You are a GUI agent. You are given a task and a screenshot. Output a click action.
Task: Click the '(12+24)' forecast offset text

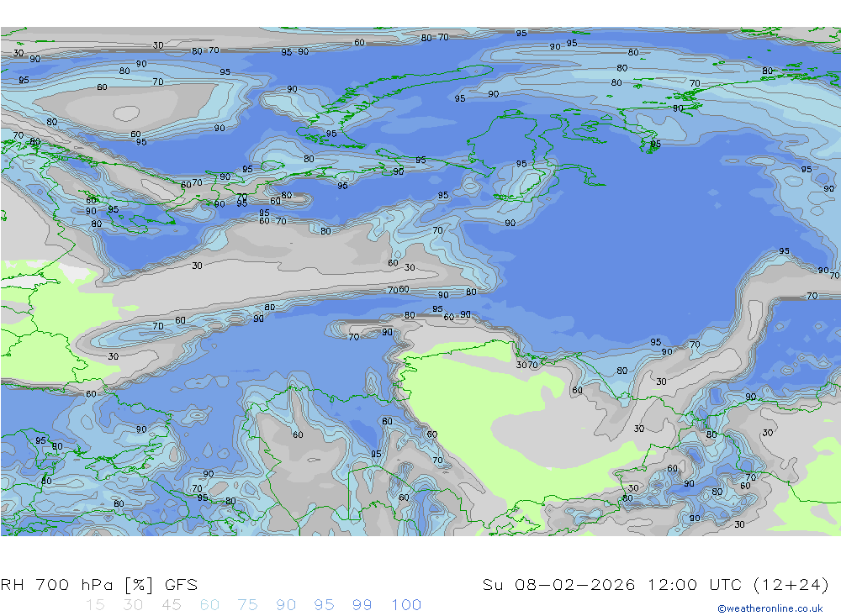[x=791, y=584]
